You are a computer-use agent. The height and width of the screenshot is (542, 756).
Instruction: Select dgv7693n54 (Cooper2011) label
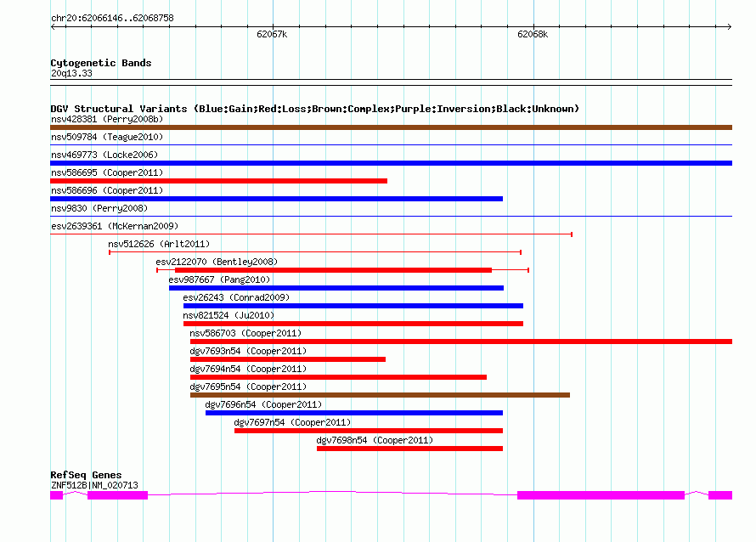(248, 351)
